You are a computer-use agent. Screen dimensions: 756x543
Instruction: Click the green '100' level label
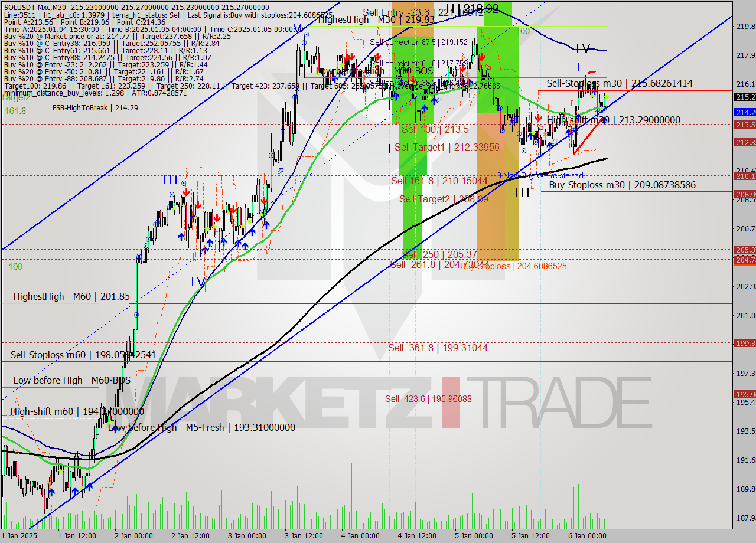(15, 267)
